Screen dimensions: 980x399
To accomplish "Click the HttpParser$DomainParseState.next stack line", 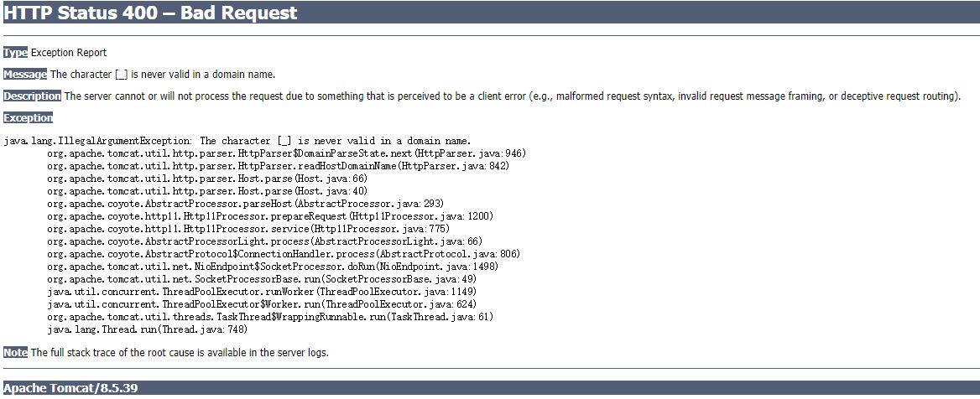I will click(x=286, y=153).
